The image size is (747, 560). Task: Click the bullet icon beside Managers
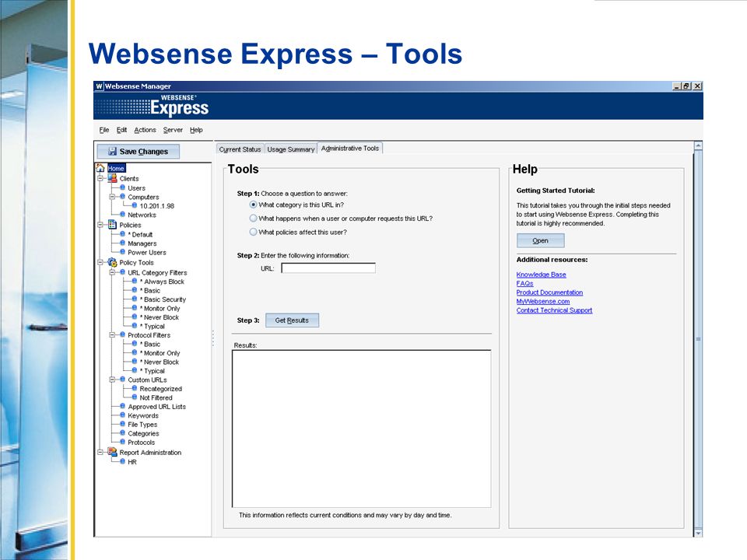122,243
